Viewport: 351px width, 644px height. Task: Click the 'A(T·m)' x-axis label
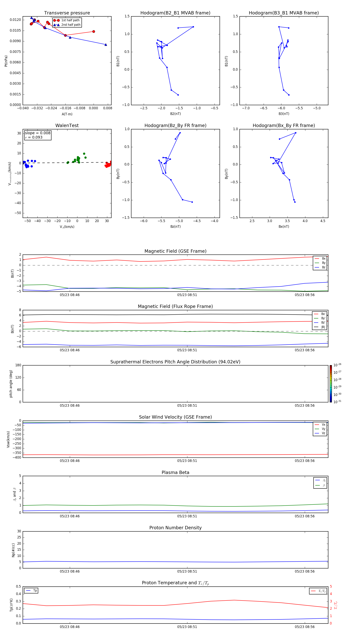tap(67, 114)
